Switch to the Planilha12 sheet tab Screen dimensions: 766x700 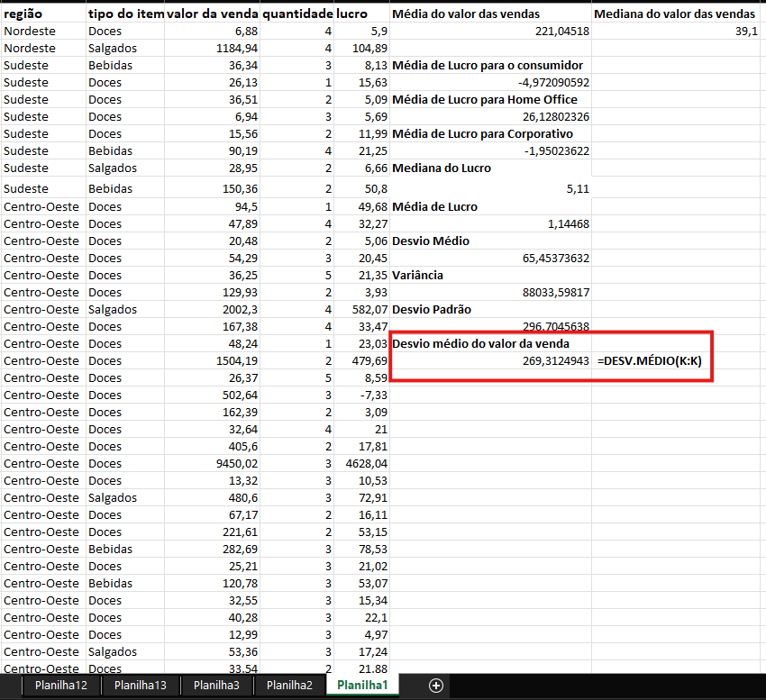pyautogui.click(x=61, y=686)
